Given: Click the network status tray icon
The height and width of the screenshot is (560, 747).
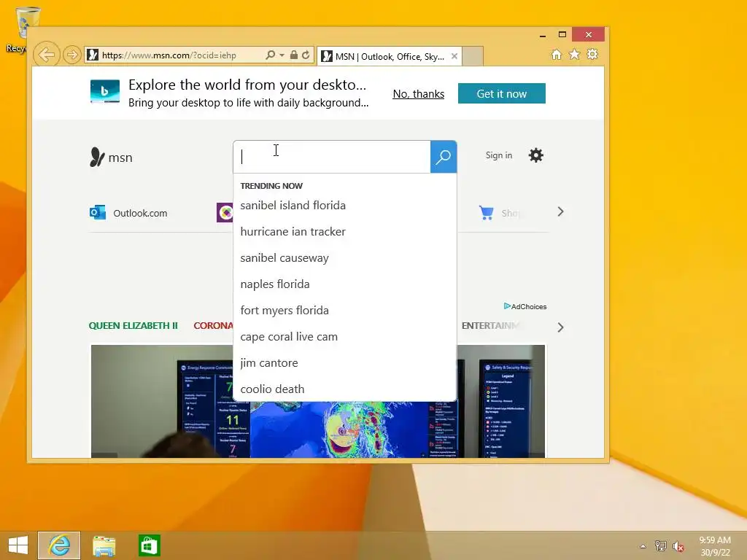Looking at the screenshot, I should pyautogui.click(x=661, y=545).
